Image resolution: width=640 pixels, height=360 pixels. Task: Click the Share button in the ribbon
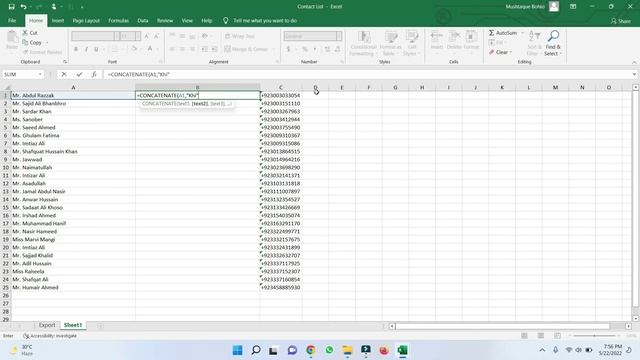click(x=620, y=21)
